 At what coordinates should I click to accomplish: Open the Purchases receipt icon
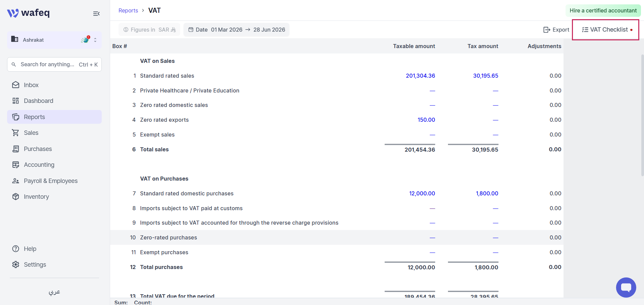click(15, 149)
